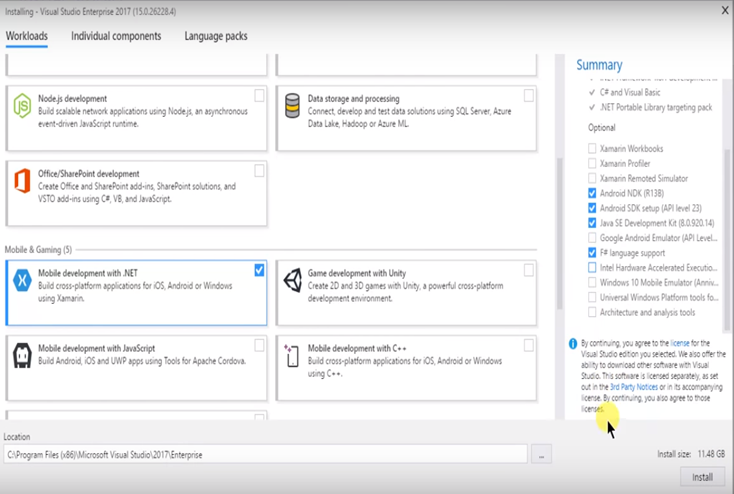Click the Location label
Image resolution: width=734 pixels, height=494 pixels.
tap(17, 437)
